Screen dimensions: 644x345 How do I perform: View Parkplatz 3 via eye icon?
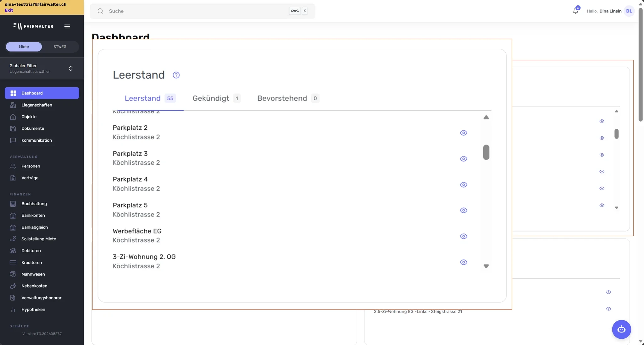point(464,159)
